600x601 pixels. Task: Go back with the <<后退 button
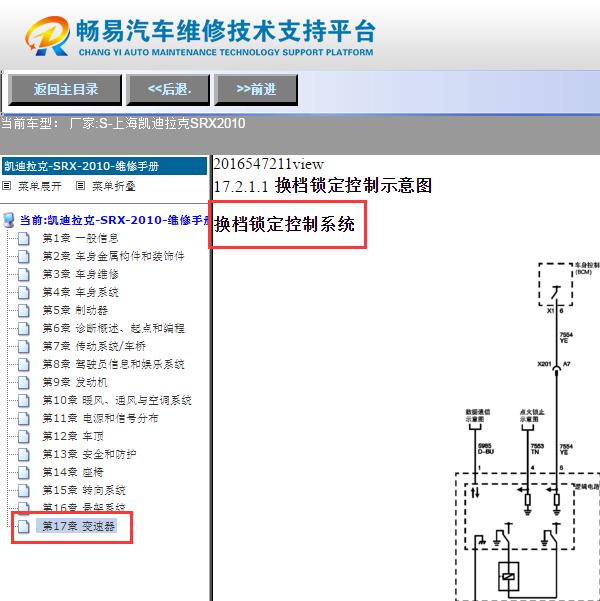(x=168, y=90)
